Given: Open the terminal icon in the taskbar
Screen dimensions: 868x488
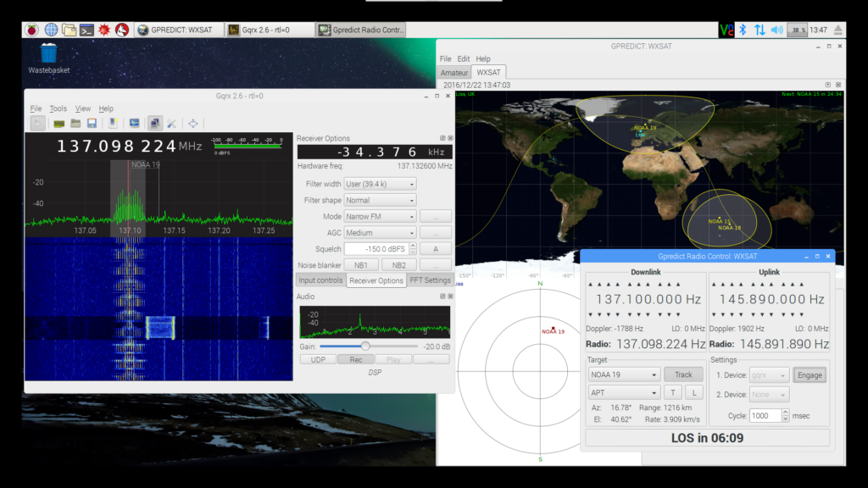Looking at the screenshot, I should (x=86, y=30).
